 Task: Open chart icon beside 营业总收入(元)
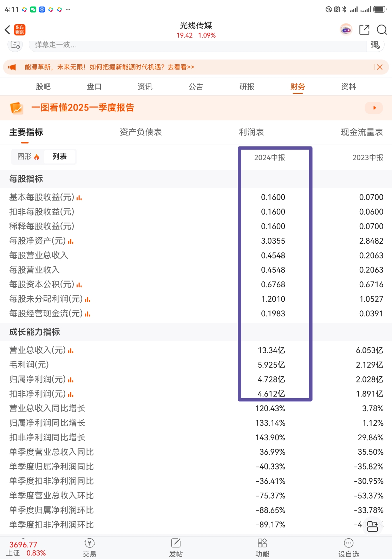click(x=71, y=350)
